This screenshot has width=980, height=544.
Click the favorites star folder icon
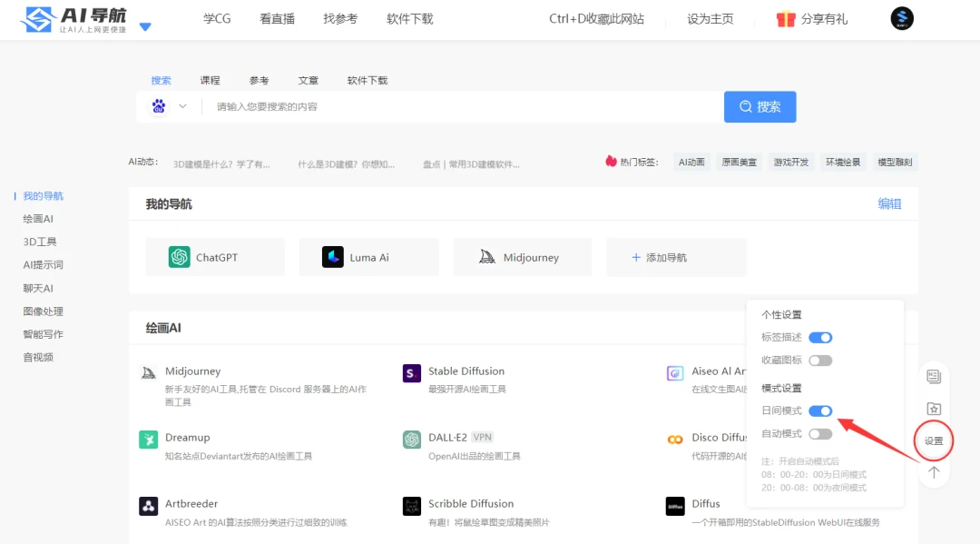934,409
